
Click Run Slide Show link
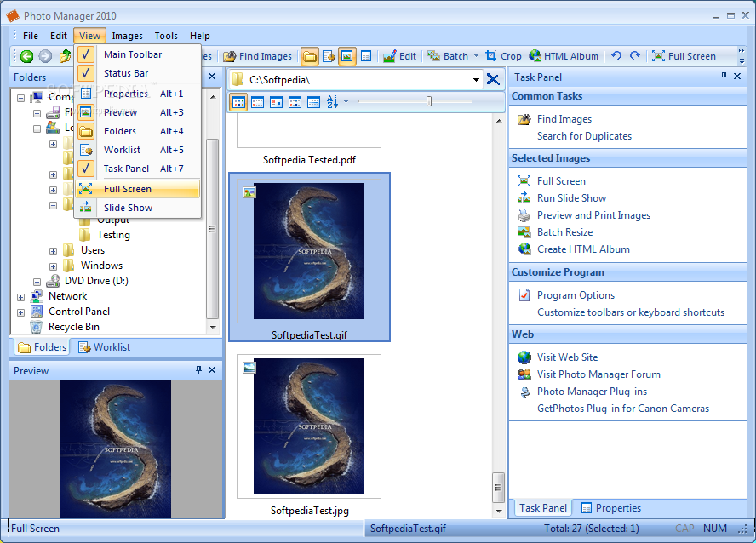(x=571, y=198)
